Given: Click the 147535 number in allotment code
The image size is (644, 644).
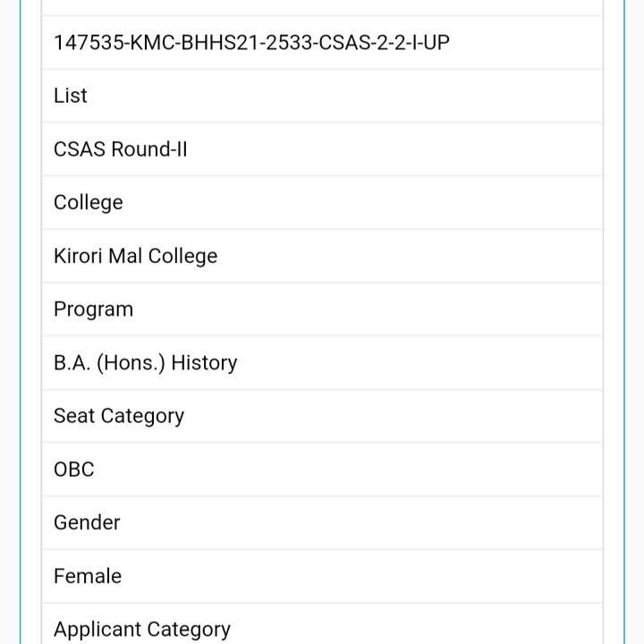Looking at the screenshot, I should click(89, 43).
